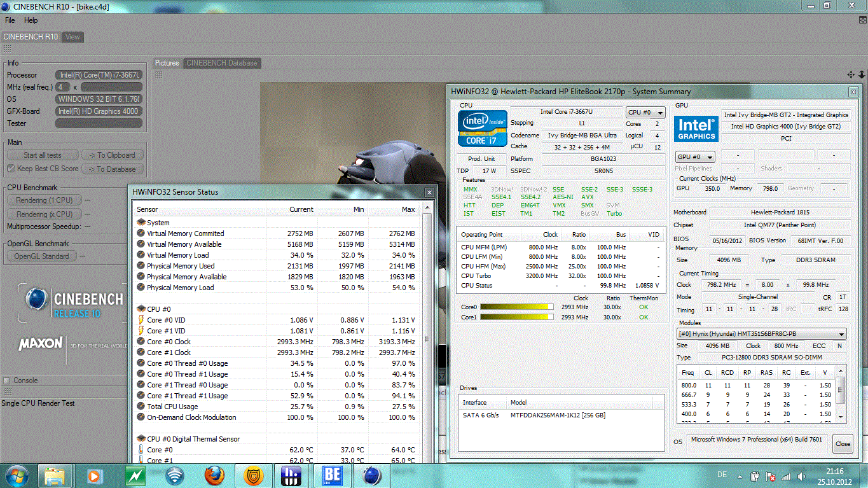
Task: Click the System group chip icon in sensor list
Action: 141,223
